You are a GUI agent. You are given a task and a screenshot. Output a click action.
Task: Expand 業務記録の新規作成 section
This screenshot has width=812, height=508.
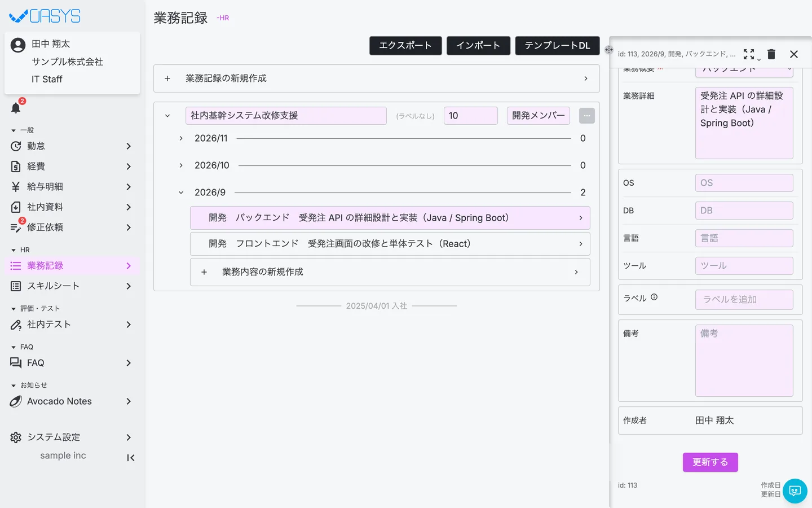tap(377, 78)
